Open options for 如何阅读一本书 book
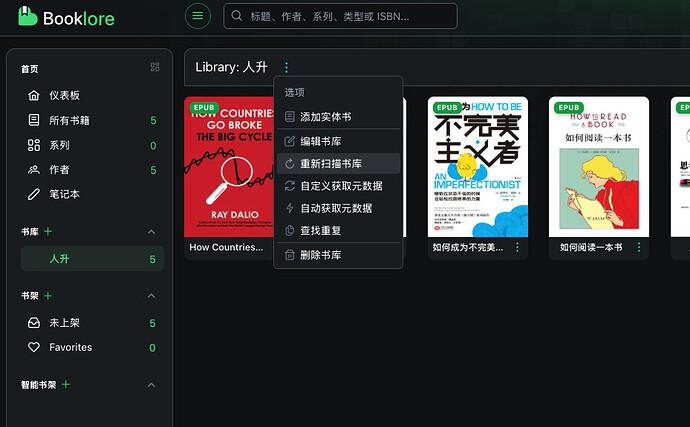690x427 pixels. [639, 247]
